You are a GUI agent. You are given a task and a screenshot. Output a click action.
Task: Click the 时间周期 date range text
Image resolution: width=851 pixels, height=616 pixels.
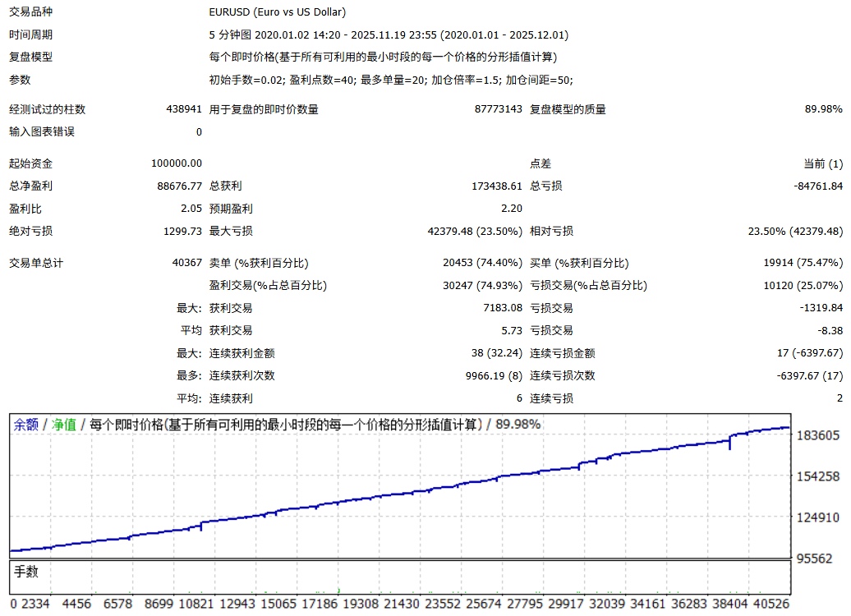coord(389,35)
